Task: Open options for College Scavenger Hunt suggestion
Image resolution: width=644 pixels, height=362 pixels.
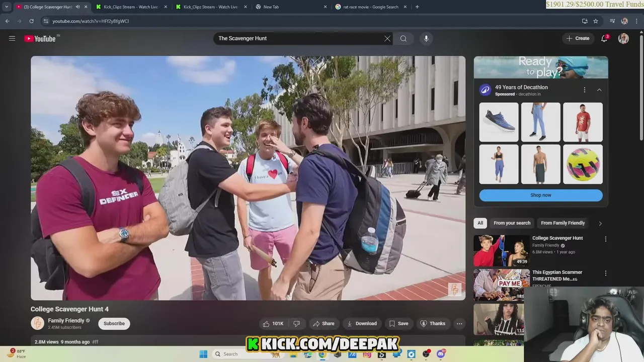Action: 606,239
